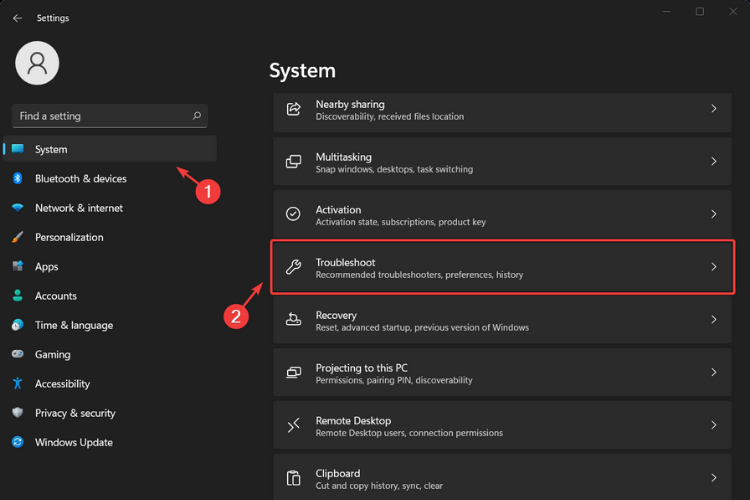Viewport: 750px width, 500px height.
Task: Click 'Recommended troubleshooters, preferences, history' text
Action: [x=419, y=275]
